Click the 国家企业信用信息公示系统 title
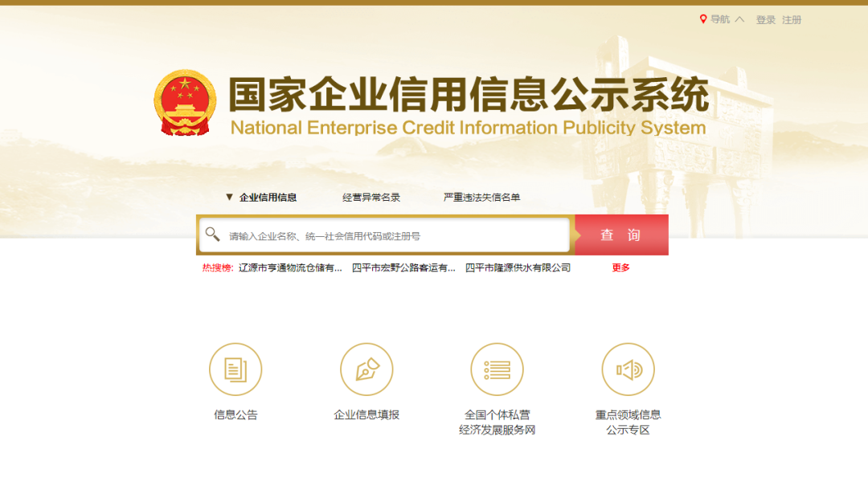This screenshot has width=868, height=482. (x=469, y=95)
